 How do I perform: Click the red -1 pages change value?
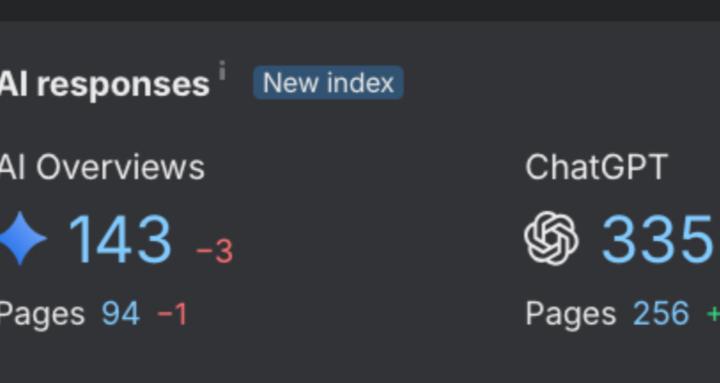[x=172, y=315]
